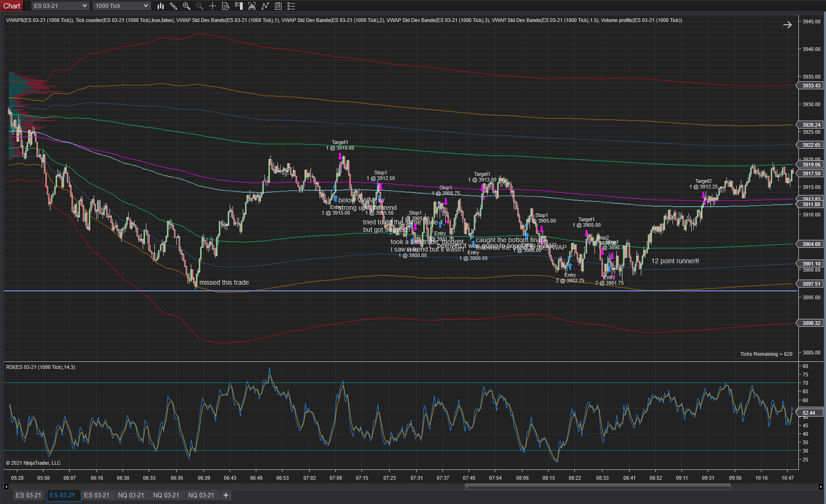
Task: Click the 05:28 time axis label
Action: 17,478
